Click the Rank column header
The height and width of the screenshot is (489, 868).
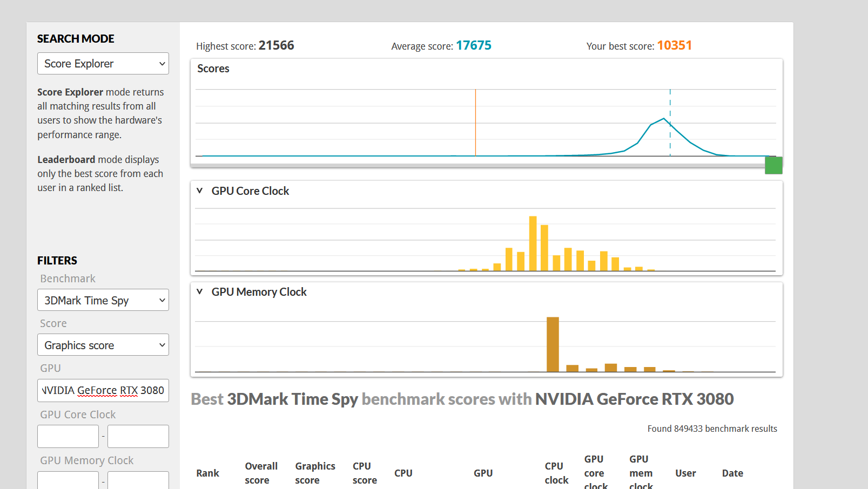[x=207, y=473]
